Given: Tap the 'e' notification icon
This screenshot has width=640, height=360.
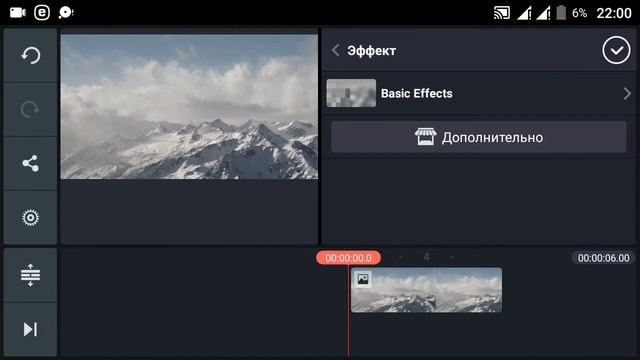Looking at the screenshot, I should point(42,13).
